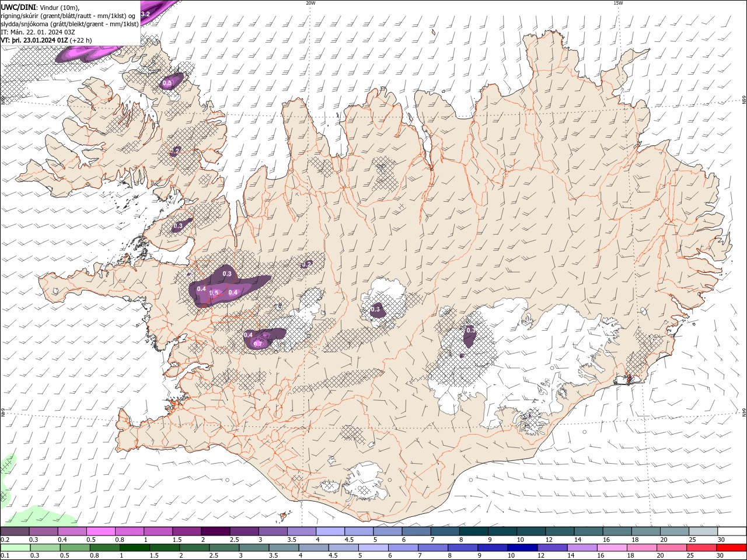Choose the deep blue rain swatch labeled 10

coord(522,548)
